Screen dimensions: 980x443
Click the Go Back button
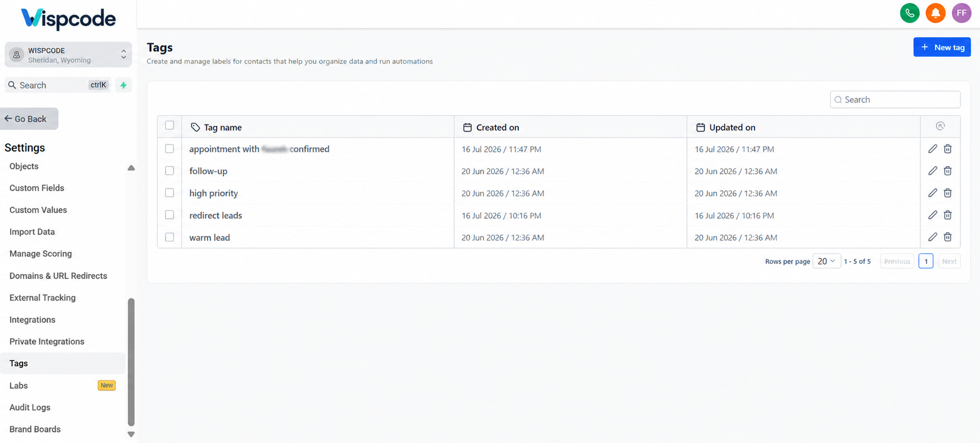coord(29,119)
